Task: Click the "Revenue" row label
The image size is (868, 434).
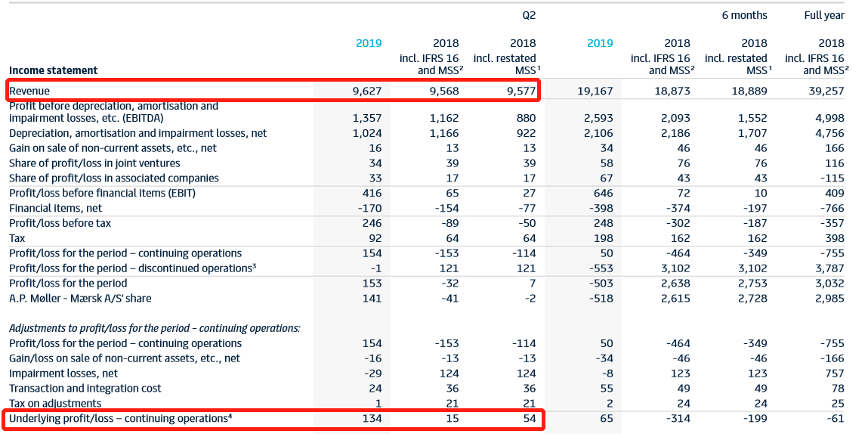Action: pos(29,91)
